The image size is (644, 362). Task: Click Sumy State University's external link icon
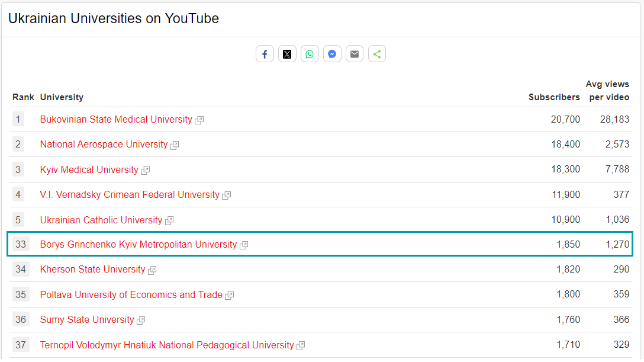pos(140,320)
